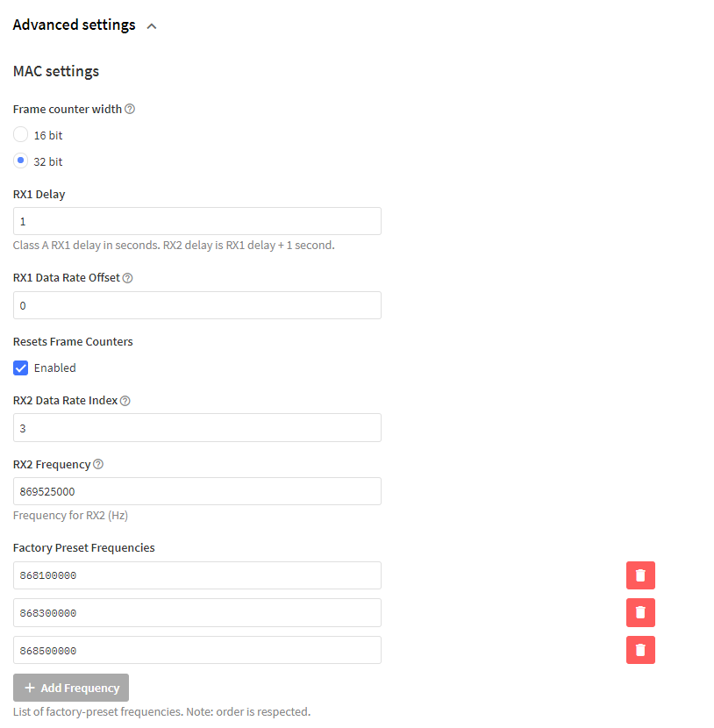Image resolution: width=714 pixels, height=728 pixels.
Task: Delete the 868100000 frequency entry
Action: tap(640, 575)
